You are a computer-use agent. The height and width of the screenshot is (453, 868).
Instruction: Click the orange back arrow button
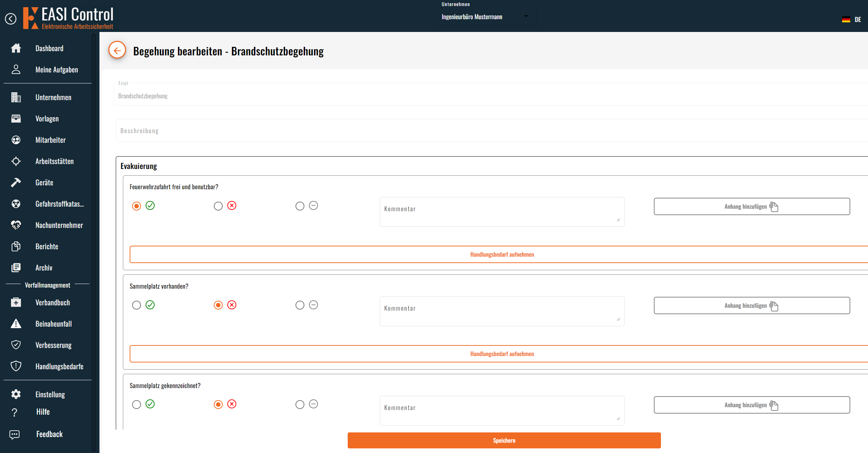point(117,50)
